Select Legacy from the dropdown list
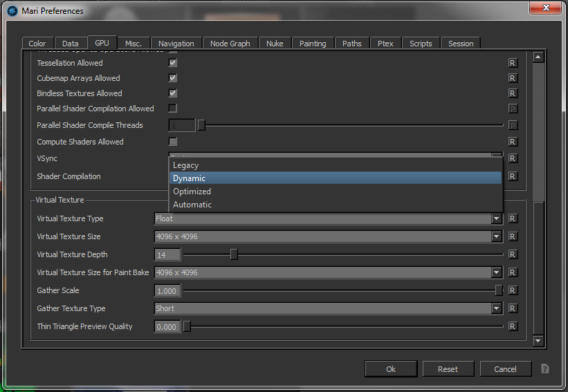The height and width of the screenshot is (392, 568). pos(336,165)
